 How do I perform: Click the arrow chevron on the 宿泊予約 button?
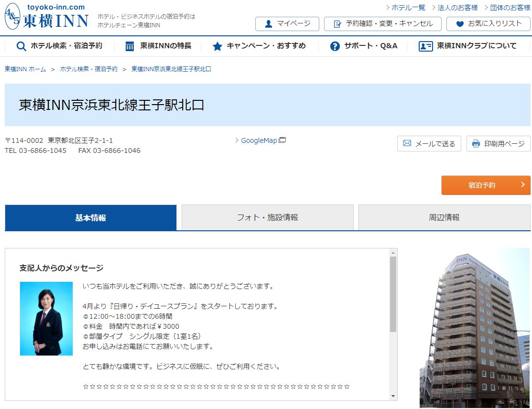523,184
